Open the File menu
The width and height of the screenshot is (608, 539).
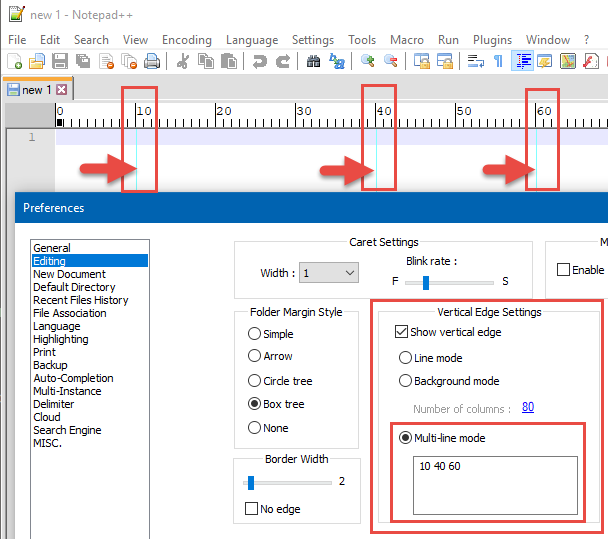click(17, 40)
